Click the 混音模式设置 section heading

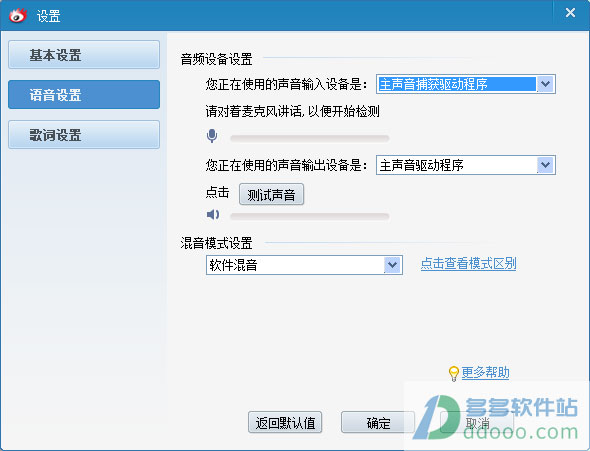pyautogui.click(x=216, y=243)
